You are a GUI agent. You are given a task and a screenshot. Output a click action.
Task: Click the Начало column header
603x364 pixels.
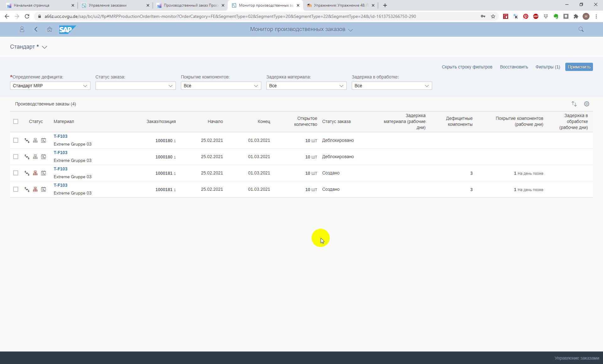point(215,121)
